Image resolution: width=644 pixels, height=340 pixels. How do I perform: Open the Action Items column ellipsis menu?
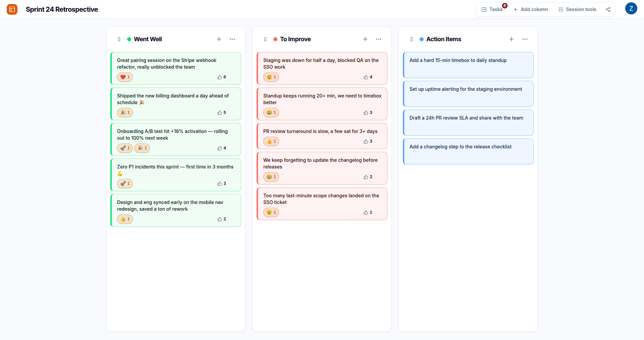[x=525, y=39]
